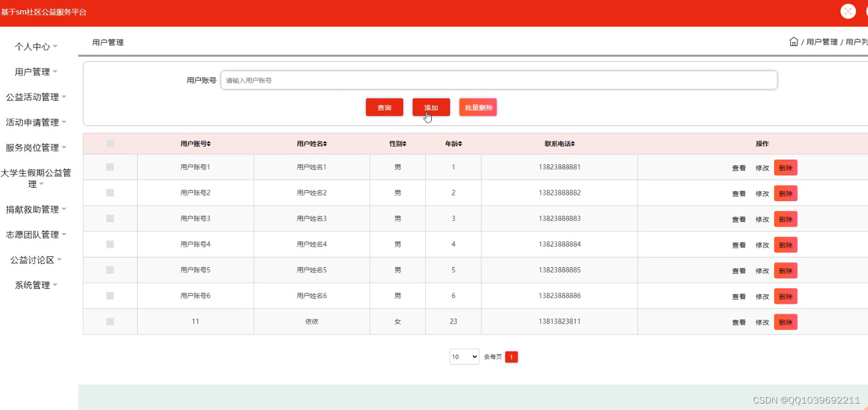Delete the row for user 依依
Image resolution: width=868 pixels, height=410 pixels.
click(785, 322)
